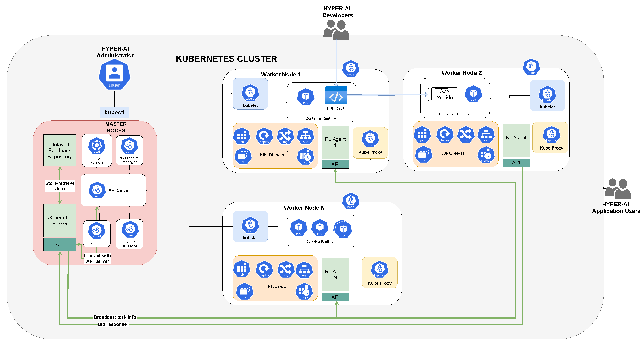Open the IDE GUI code icon
The image size is (644, 345).
pos(336,95)
